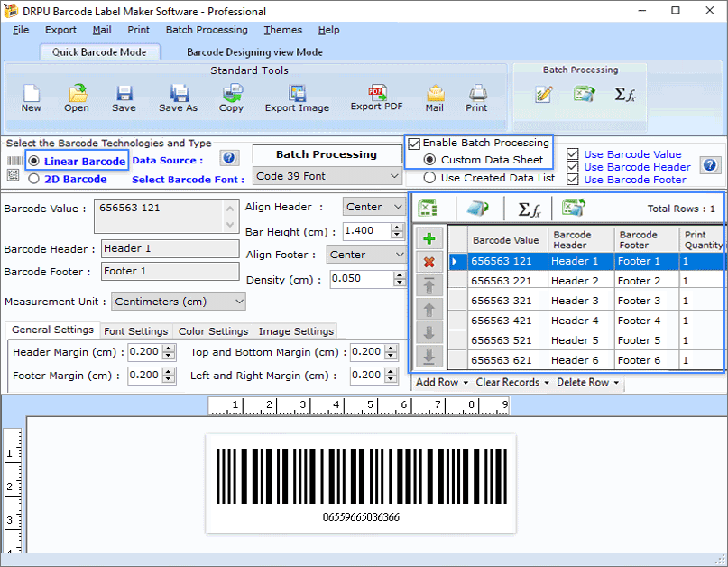Disable the Enable Batch Processing checkbox
728x567 pixels.
tap(413, 143)
